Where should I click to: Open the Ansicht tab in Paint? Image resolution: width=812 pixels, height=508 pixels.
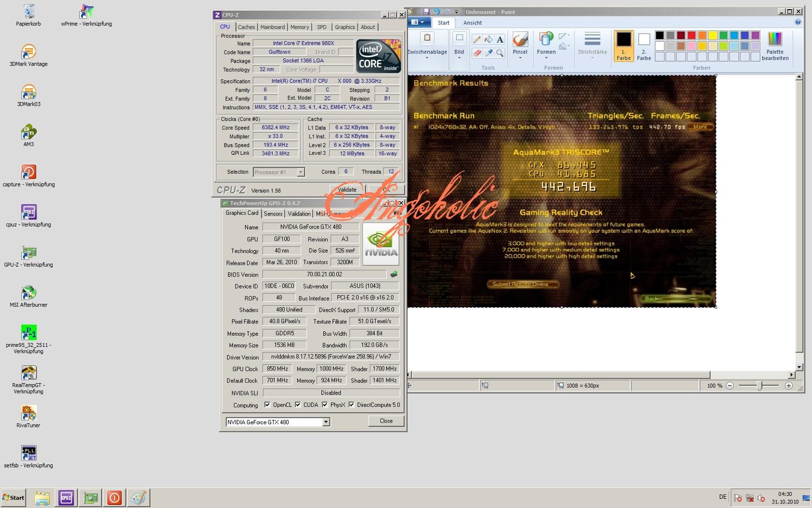[x=472, y=23]
